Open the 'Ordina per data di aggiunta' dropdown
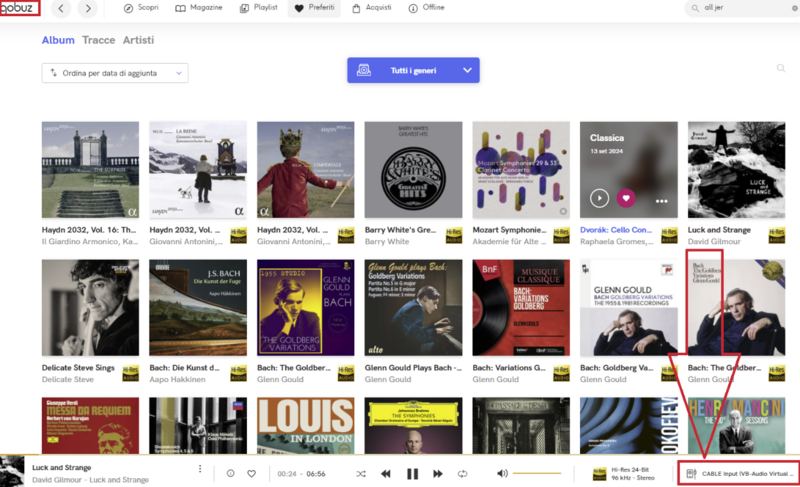 [x=115, y=73]
